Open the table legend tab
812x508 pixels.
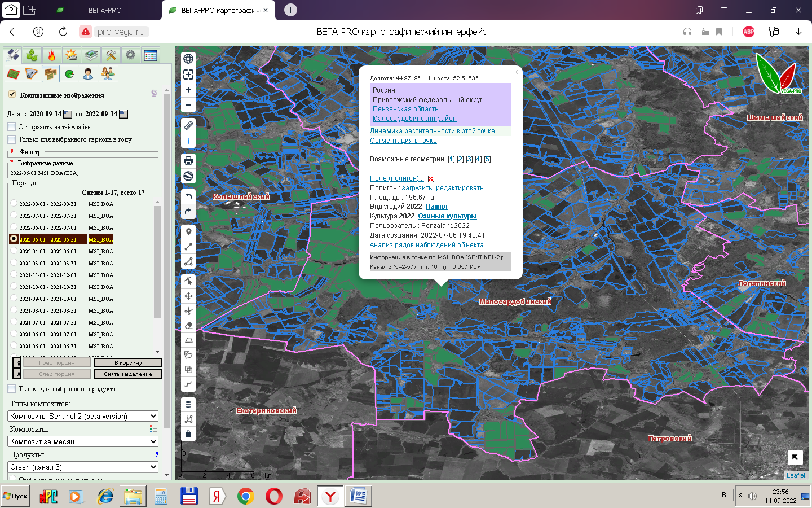pos(151,55)
